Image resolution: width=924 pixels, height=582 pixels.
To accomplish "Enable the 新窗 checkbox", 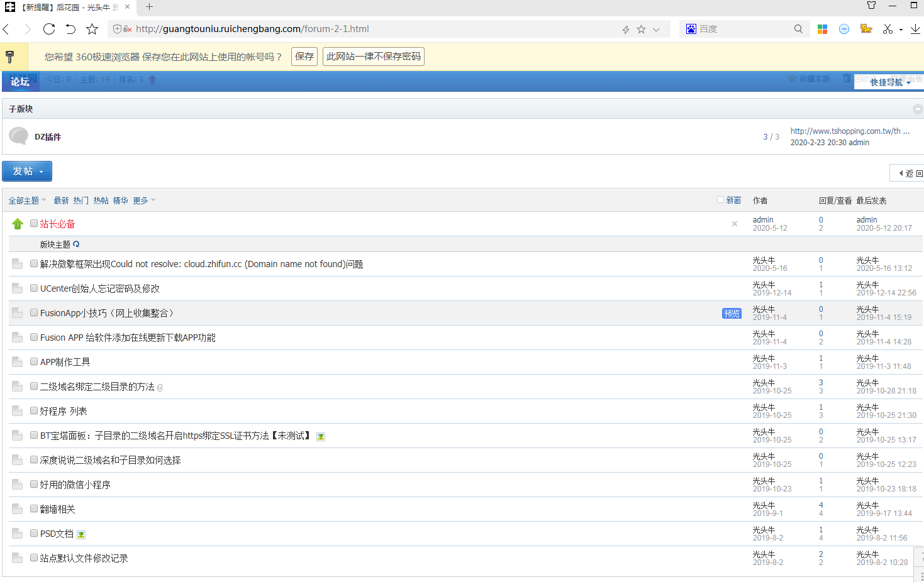I will (x=721, y=200).
